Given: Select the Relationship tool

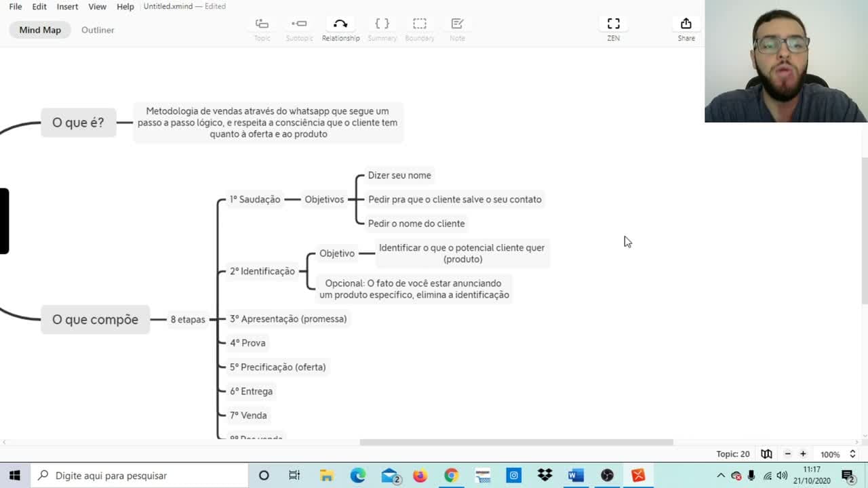Looking at the screenshot, I should coord(340,29).
